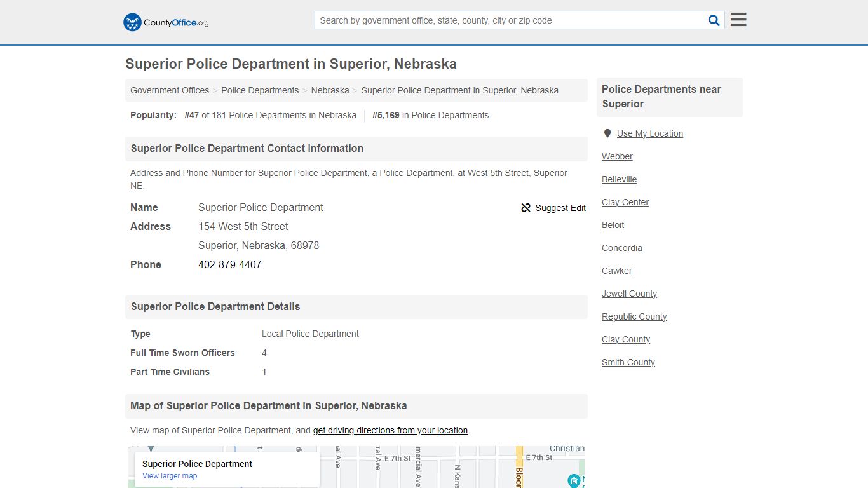Click the search magnifier icon
Image resolution: width=868 pixels, height=488 pixels.
(x=714, y=20)
